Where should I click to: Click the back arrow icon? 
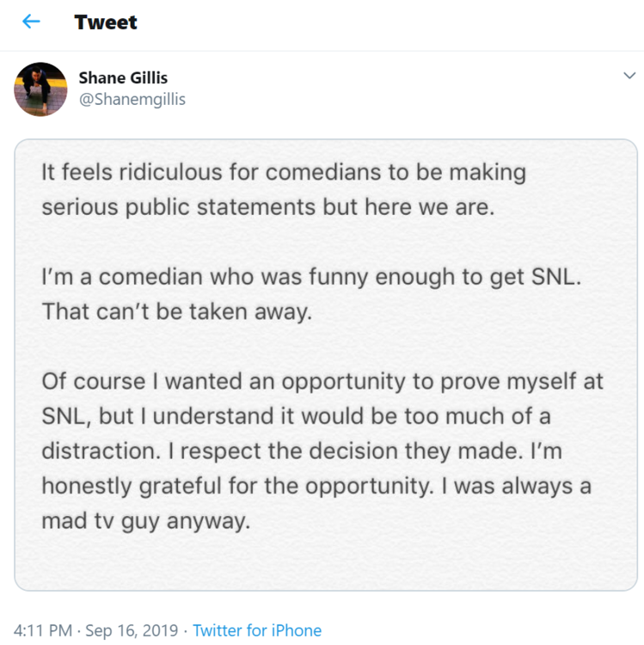(x=32, y=22)
